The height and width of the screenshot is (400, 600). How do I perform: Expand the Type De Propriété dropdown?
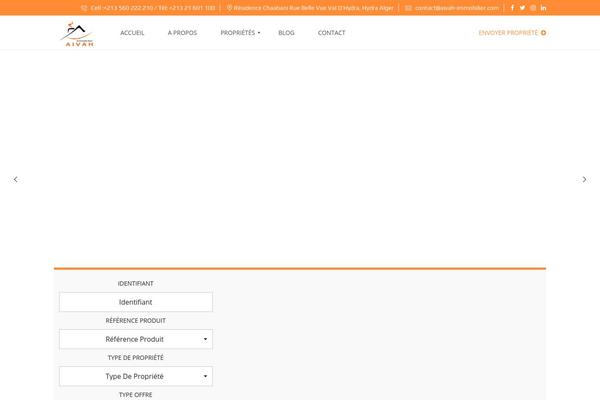136,376
